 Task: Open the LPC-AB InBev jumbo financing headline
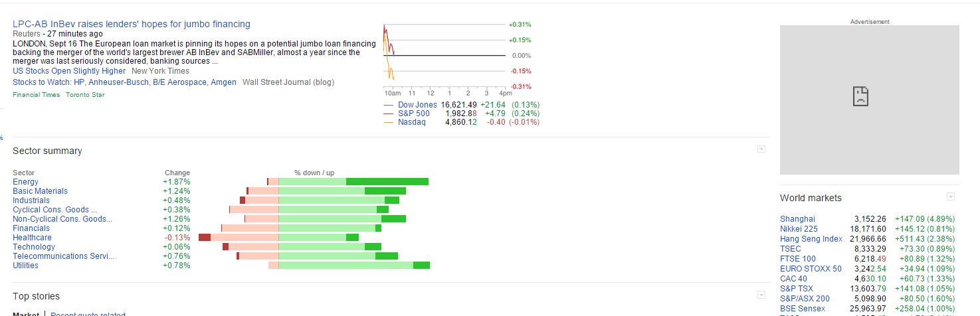coord(132,24)
